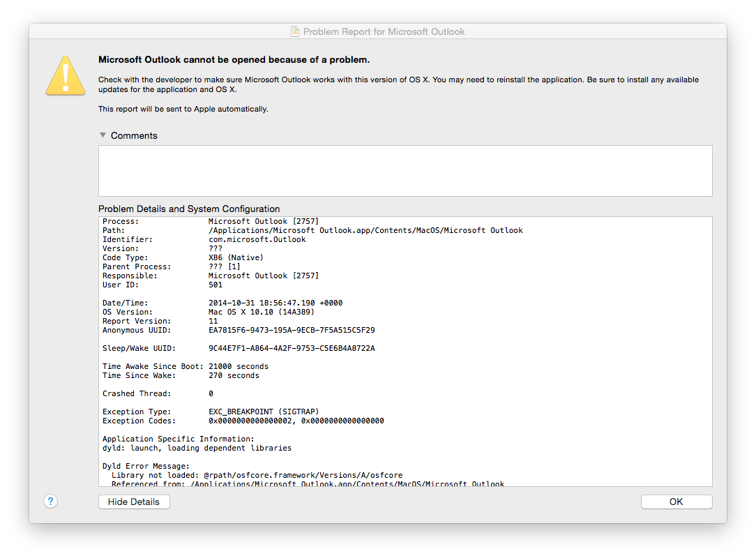This screenshot has width=756, height=558.
Task: Open help with the question mark button
Action: coord(51,501)
